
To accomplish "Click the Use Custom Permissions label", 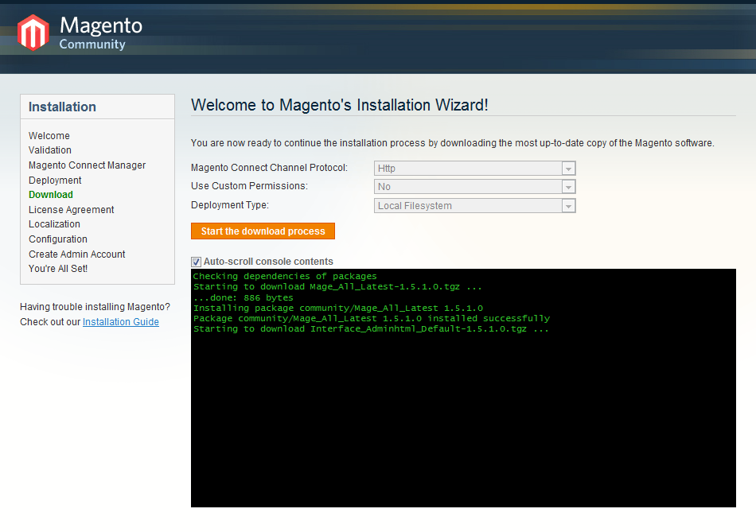I will [x=249, y=186].
